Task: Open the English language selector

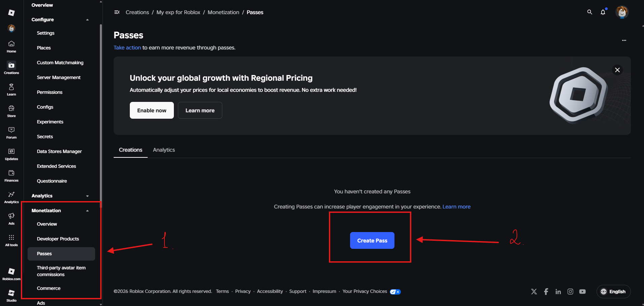Action: tap(613, 292)
